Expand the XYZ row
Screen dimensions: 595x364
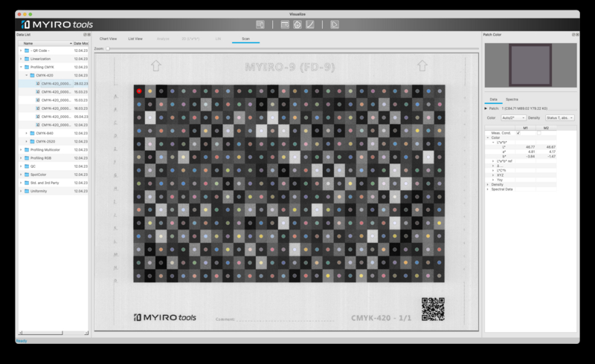tap(493, 175)
